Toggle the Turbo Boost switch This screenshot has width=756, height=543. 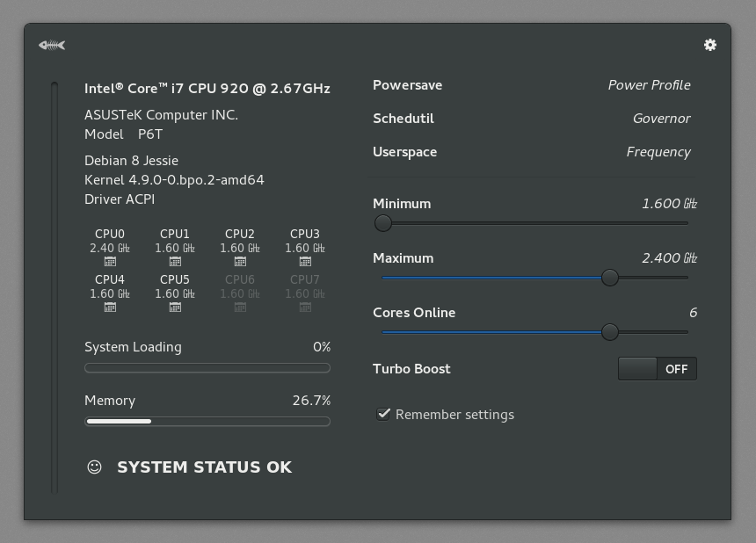pos(658,368)
